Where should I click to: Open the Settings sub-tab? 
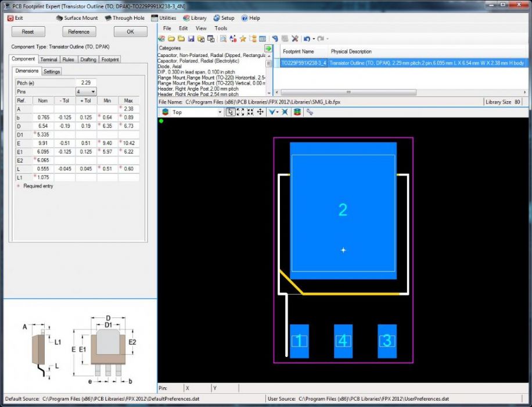click(52, 72)
